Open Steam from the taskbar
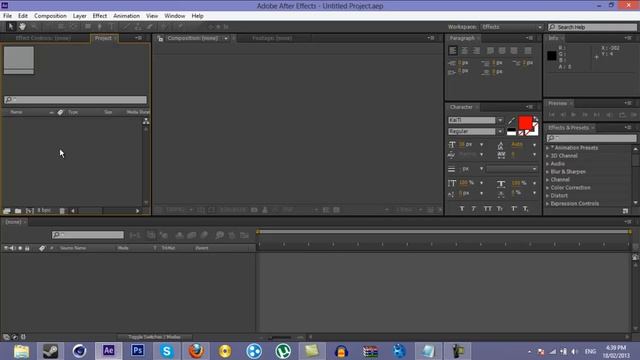 pos(51,351)
